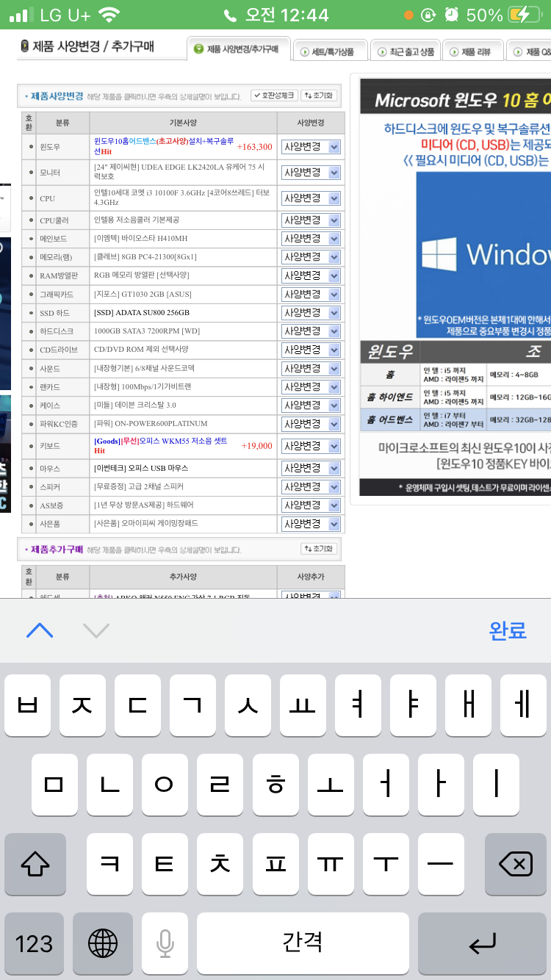
Task: Open 사양변경 dropdown for 사운드 row
Action: pos(311,368)
